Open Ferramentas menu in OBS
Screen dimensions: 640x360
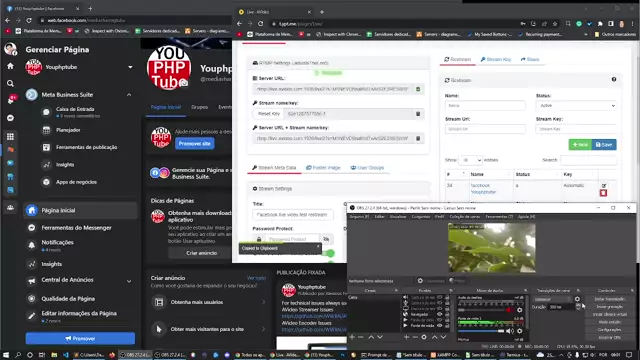coord(499,217)
